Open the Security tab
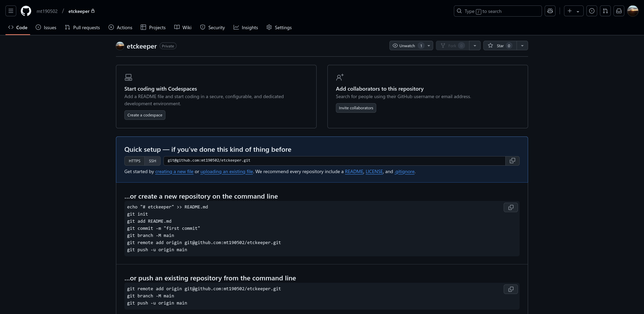Image resolution: width=644 pixels, height=314 pixels. coord(213,27)
